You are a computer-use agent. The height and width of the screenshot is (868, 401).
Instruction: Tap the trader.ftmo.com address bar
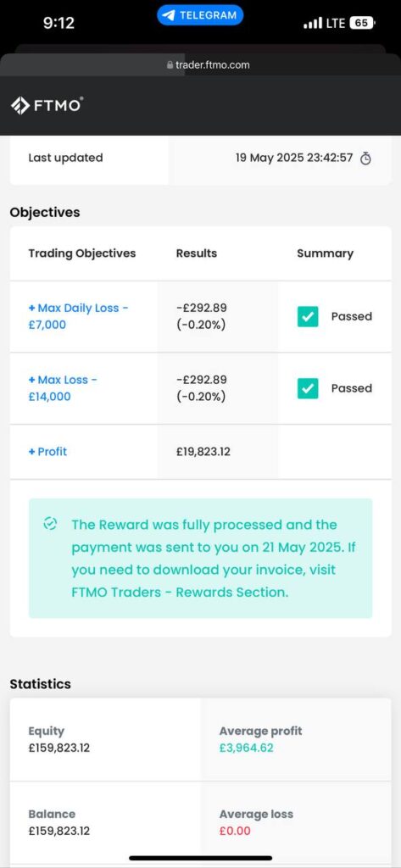[x=200, y=64]
